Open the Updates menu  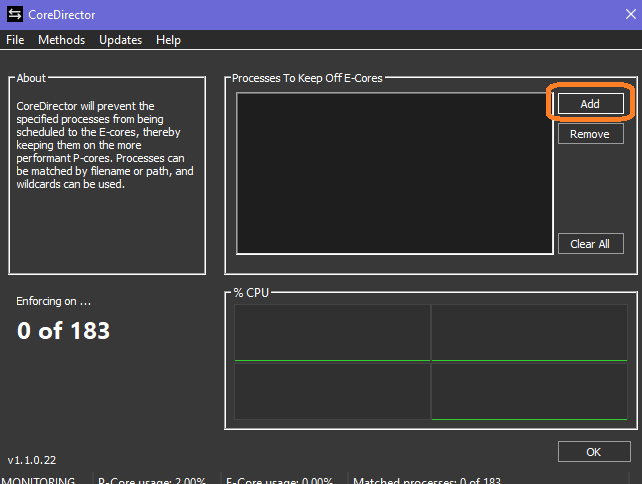pos(120,40)
